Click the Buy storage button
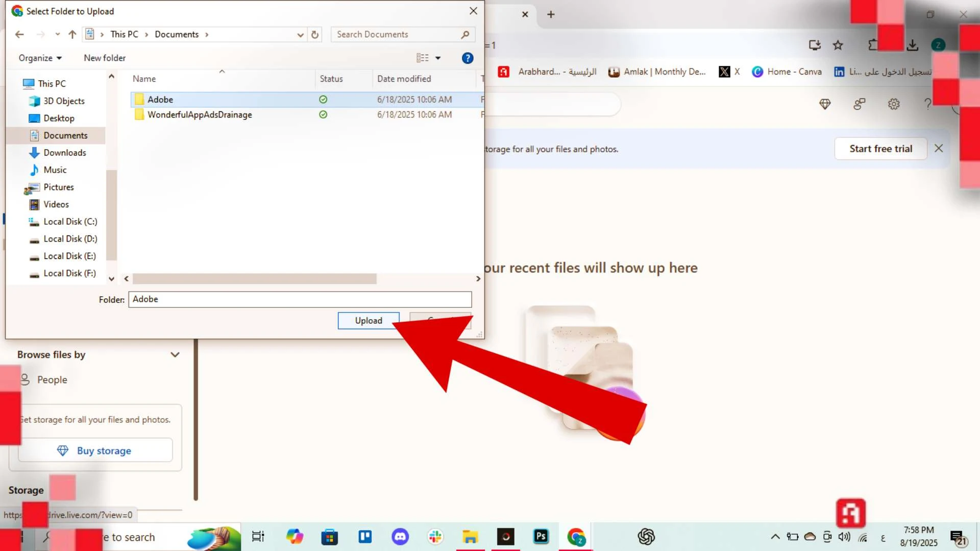 pos(95,450)
